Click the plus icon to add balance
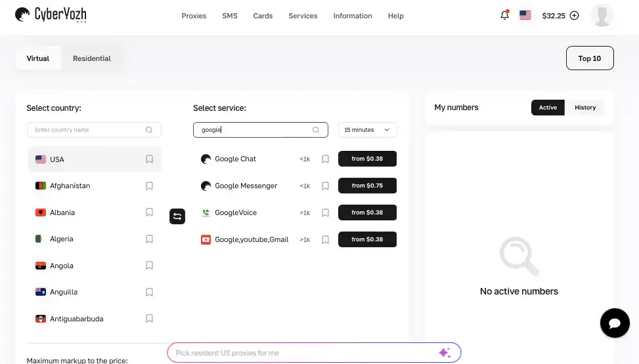 [574, 16]
